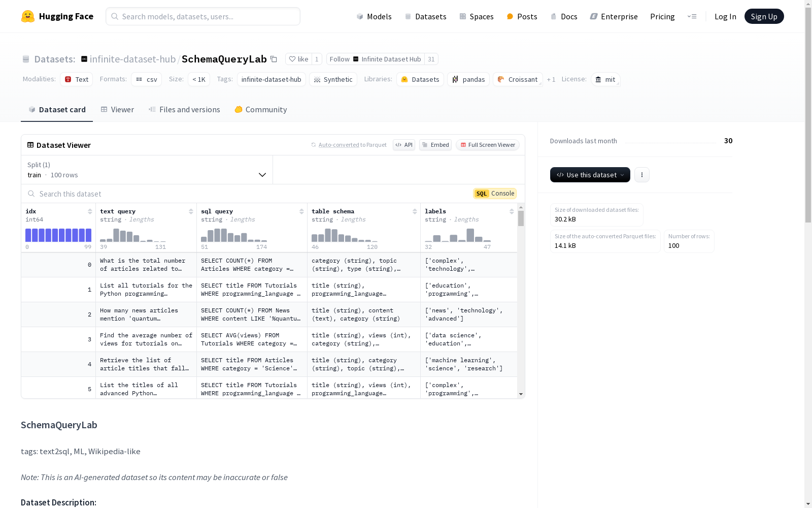Click the heart like button
The image size is (812, 508).
298,59
